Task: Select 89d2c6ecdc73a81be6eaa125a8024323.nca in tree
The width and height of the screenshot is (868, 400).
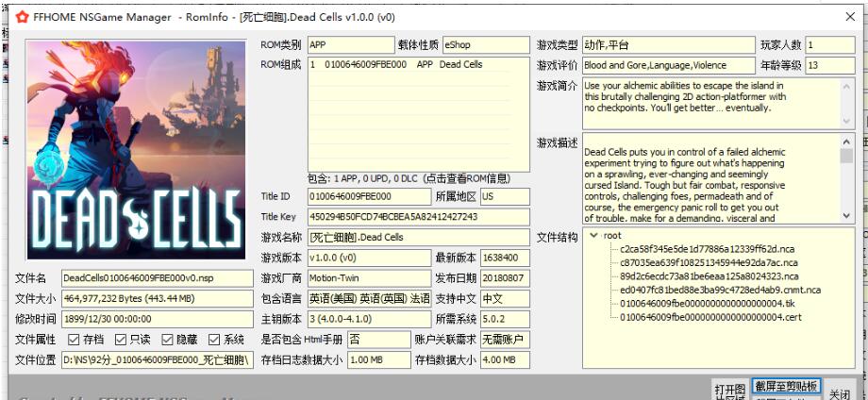Action: [x=709, y=276]
